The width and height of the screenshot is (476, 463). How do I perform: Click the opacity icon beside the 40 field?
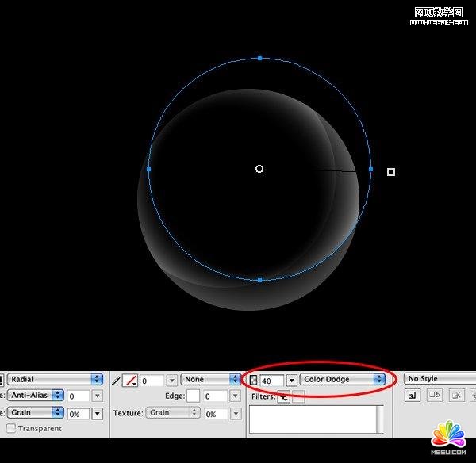[254, 381]
